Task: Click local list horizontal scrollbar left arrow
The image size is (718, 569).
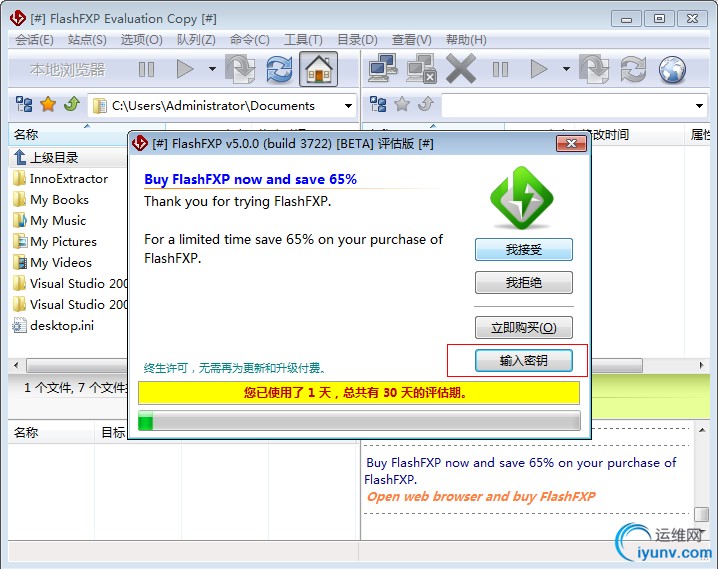Action: click(x=16, y=365)
